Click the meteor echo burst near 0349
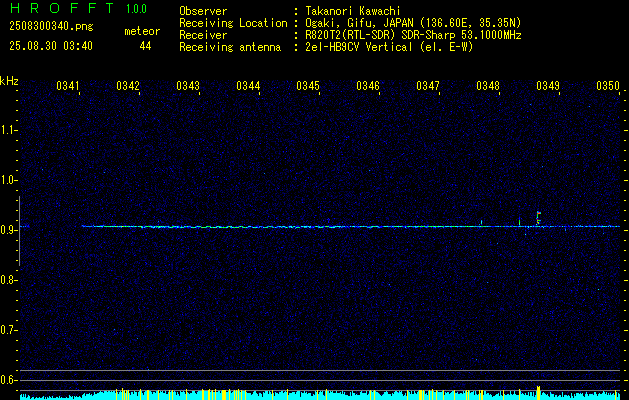629x400 pixels. pyautogui.click(x=538, y=219)
